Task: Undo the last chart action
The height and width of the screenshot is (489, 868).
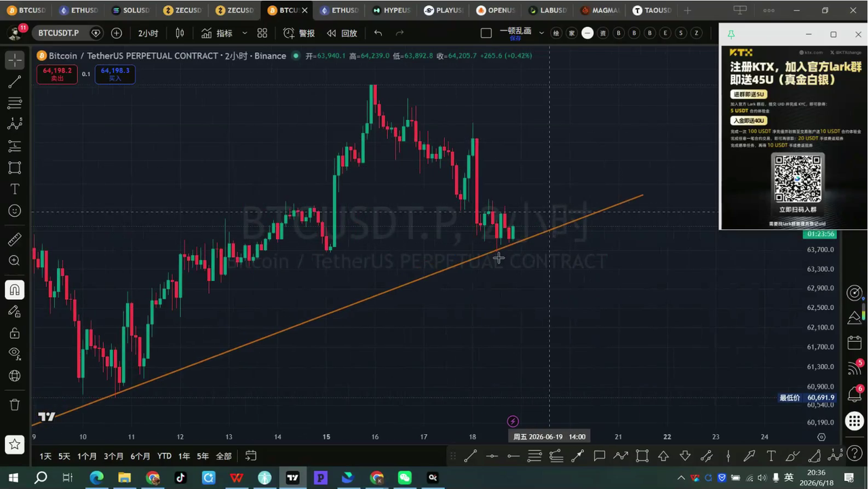Action: click(x=378, y=33)
